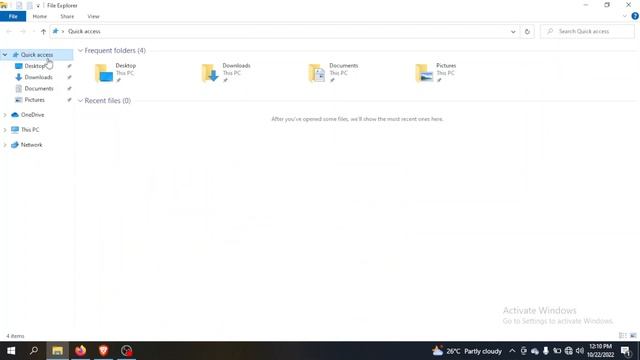Open the network globe tray icon
640x360 pixels.
[569, 351]
